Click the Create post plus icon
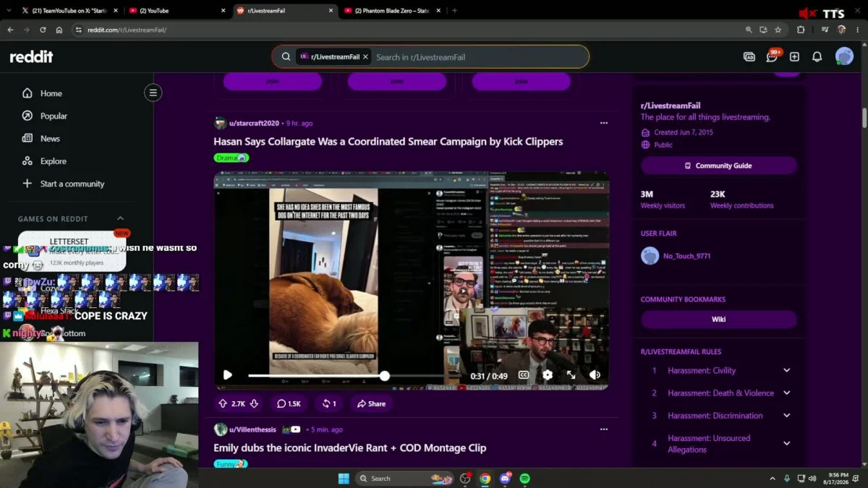The width and height of the screenshot is (868, 488). tap(794, 56)
